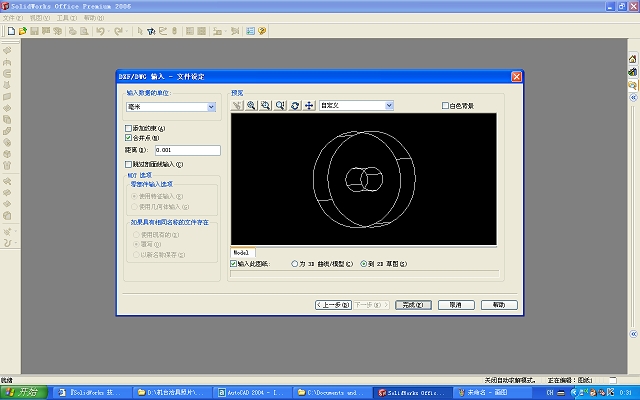Click the Redo arrow icon
This screenshot has width=640, height=400.
click(x=118, y=31)
